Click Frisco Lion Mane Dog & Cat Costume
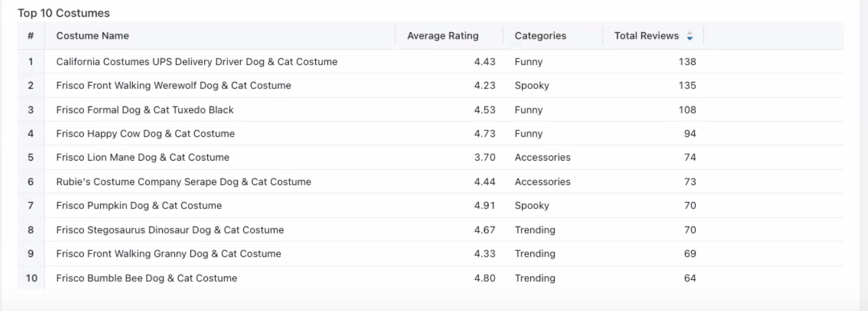868x311 pixels. (142, 157)
